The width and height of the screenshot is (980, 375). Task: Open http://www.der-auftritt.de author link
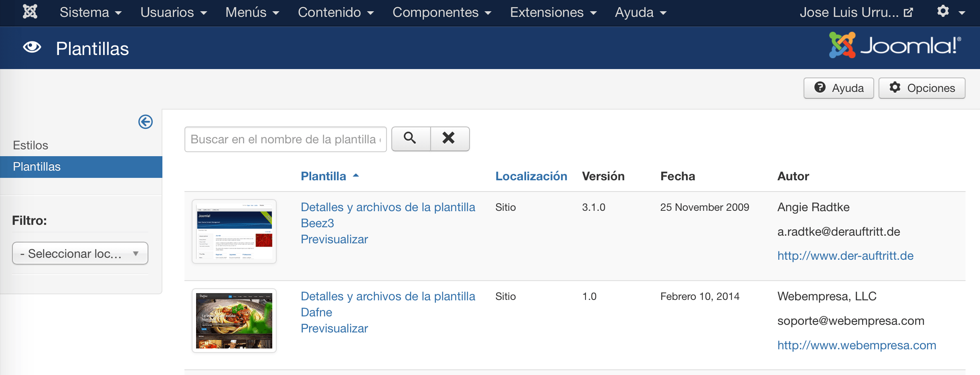click(845, 256)
